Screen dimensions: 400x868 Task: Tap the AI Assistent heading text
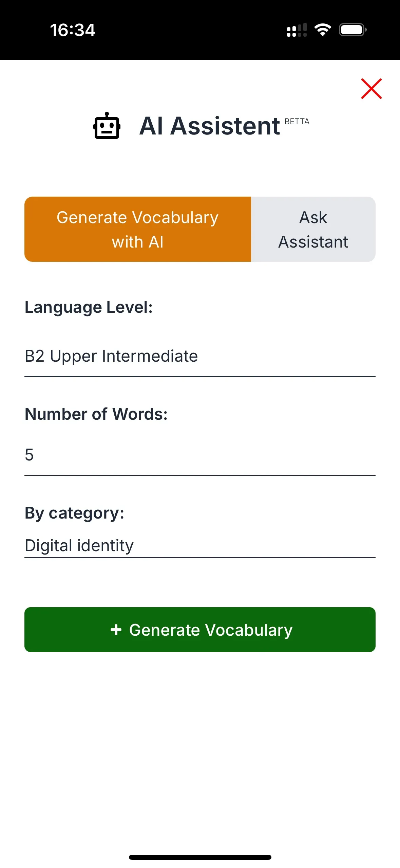(209, 126)
